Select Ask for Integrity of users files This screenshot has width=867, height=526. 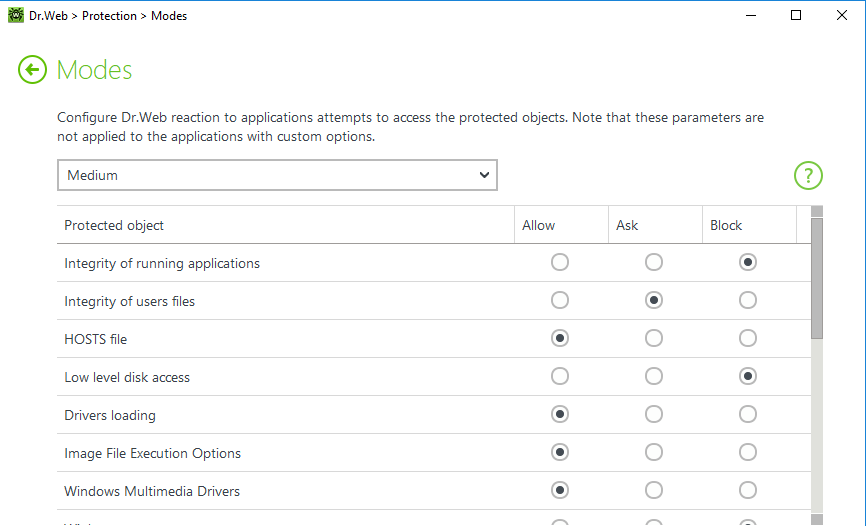[x=654, y=300]
